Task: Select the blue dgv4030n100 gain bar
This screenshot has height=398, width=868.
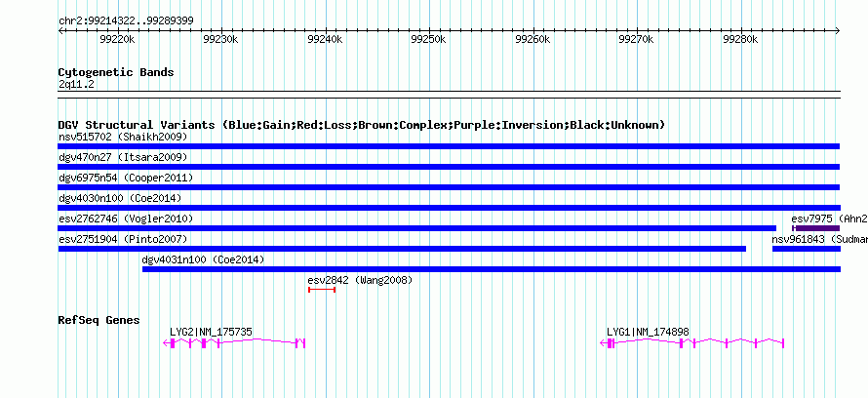Action: (449, 208)
